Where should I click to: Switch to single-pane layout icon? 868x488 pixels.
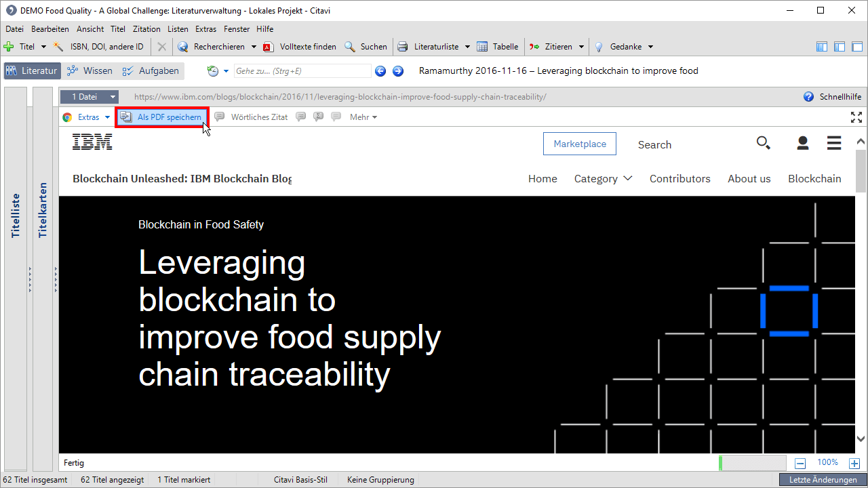pos(856,47)
